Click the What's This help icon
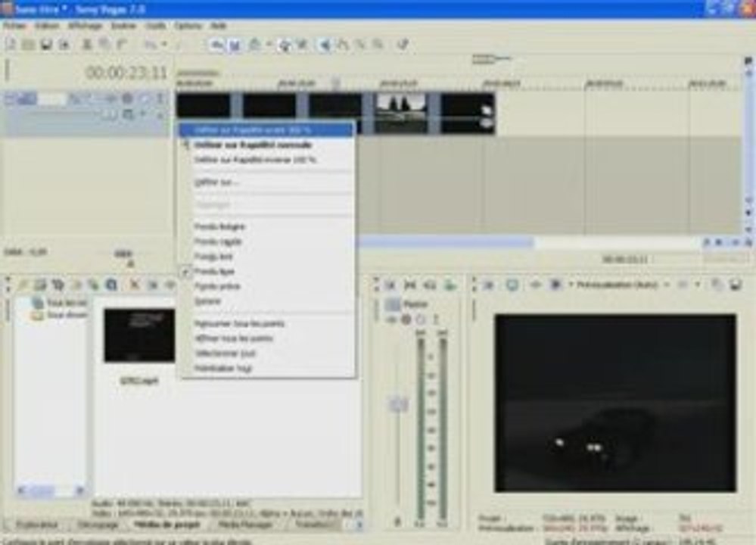Image resolution: width=756 pixels, height=545 pixels. point(403,45)
